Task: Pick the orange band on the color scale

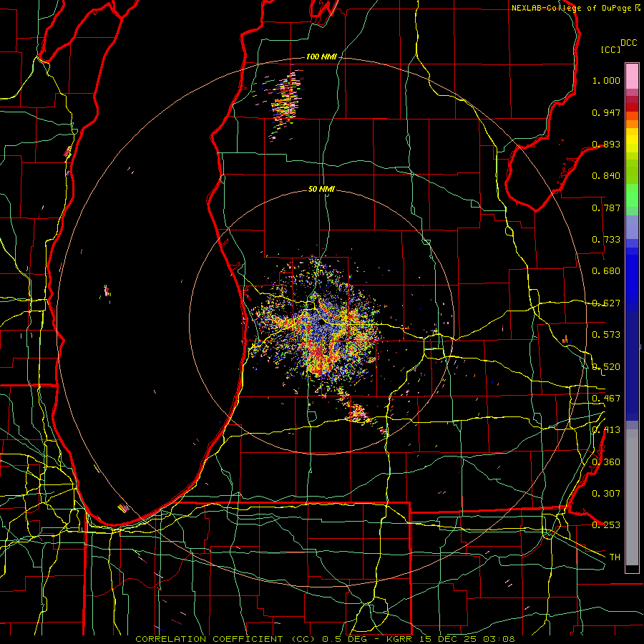Action: tap(632, 124)
